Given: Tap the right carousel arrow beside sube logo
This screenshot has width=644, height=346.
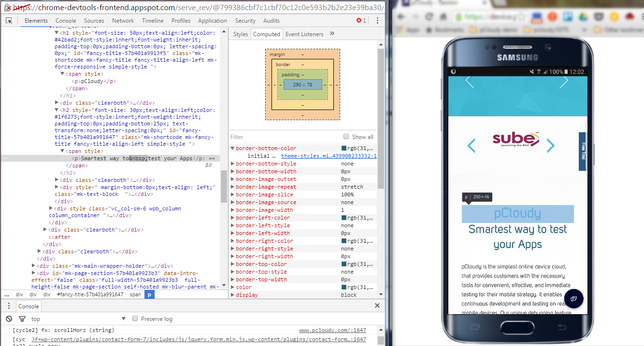Looking at the screenshot, I should click(x=550, y=145).
